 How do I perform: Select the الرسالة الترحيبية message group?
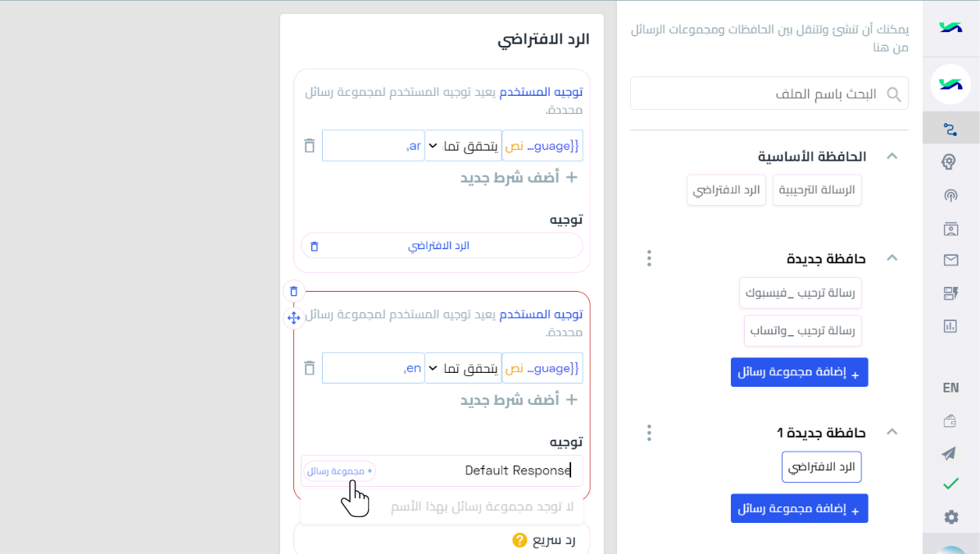[817, 190]
